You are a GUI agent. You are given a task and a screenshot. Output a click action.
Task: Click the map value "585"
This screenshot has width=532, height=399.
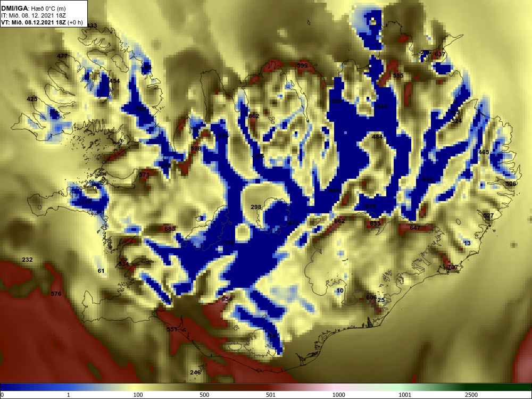(x=398, y=76)
